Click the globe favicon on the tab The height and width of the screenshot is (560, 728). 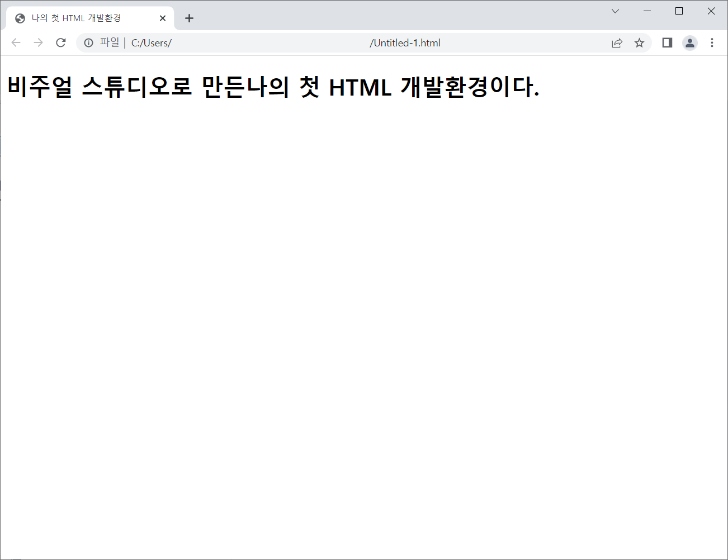pyautogui.click(x=20, y=18)
